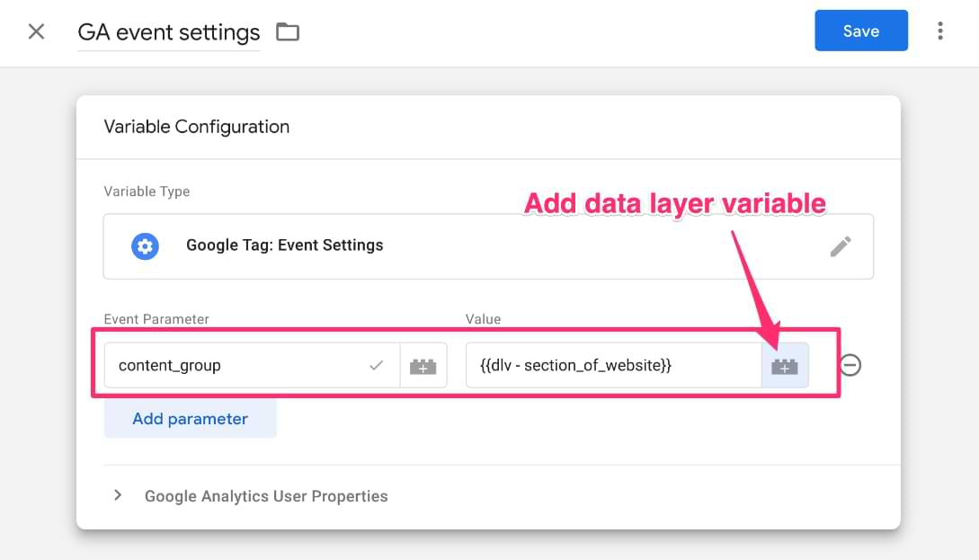
Task: Click Add parameter button
Action: point(191,418)
